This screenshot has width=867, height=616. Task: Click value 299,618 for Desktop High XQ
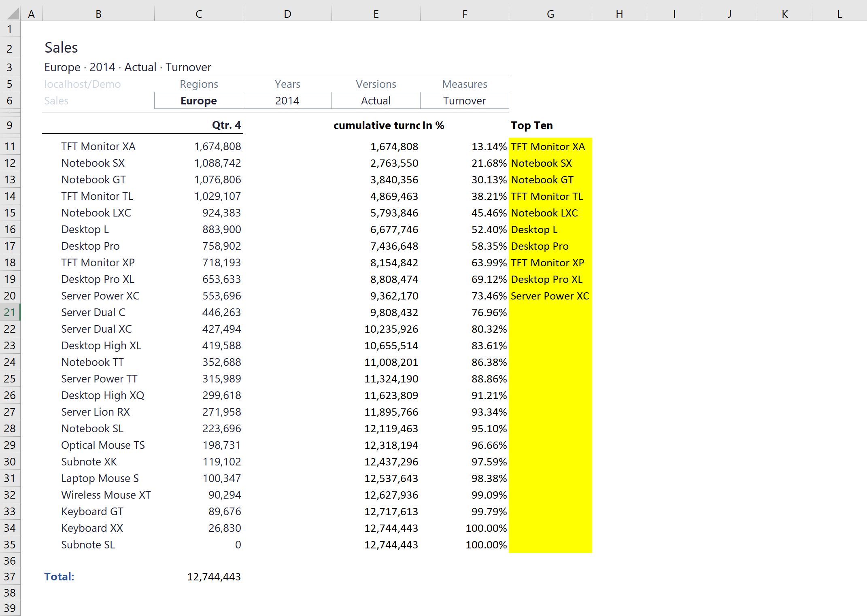[222, 395]
